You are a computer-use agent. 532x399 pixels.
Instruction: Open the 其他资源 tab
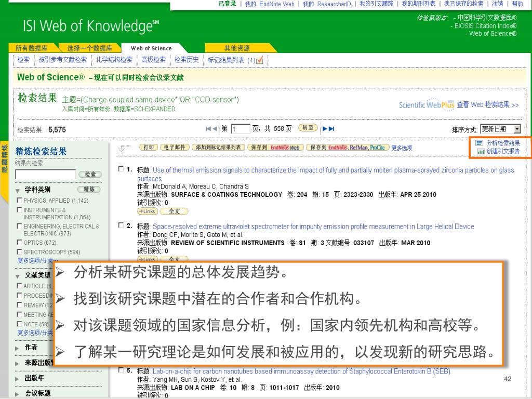[x=237, y=48]
